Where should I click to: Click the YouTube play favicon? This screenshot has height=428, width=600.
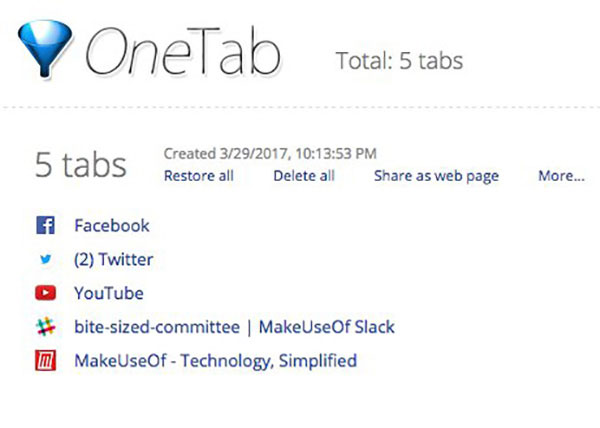[x=46, y=293]
